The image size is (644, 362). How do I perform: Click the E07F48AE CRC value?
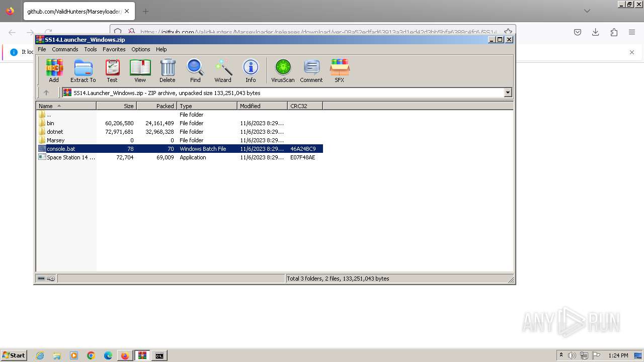(x=303, y=157)
